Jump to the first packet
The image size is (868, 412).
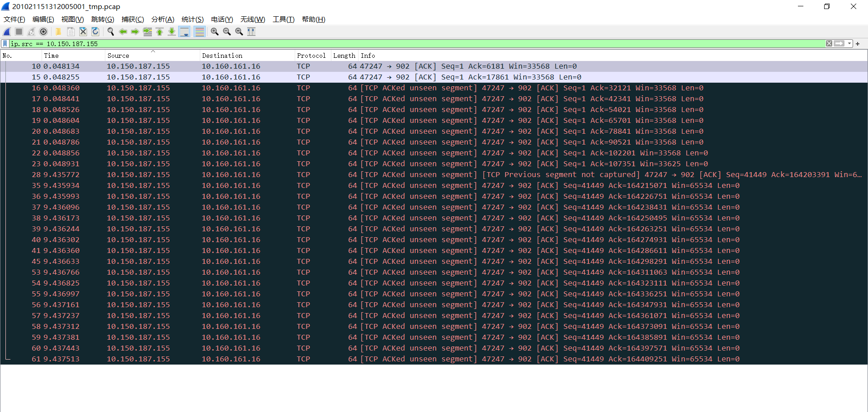coord(160,32)
